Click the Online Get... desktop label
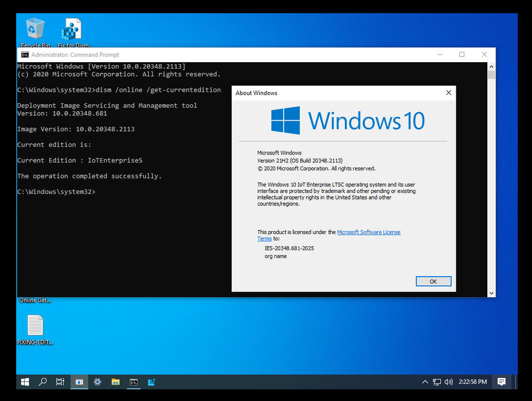The image size is (532, 401). click(x=35, y=300)
